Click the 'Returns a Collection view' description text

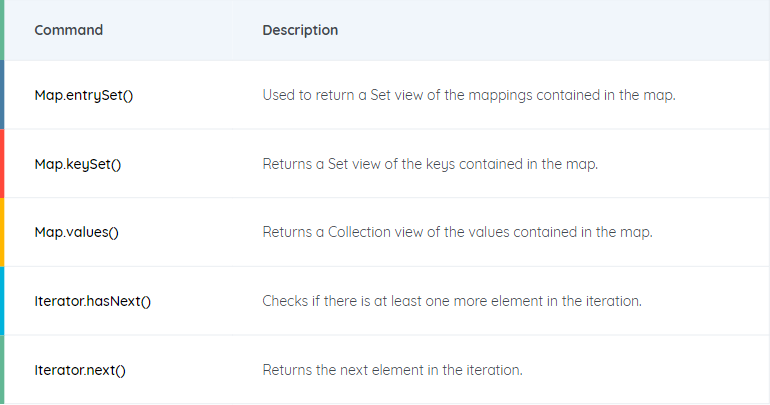click(x=458, y=232)
